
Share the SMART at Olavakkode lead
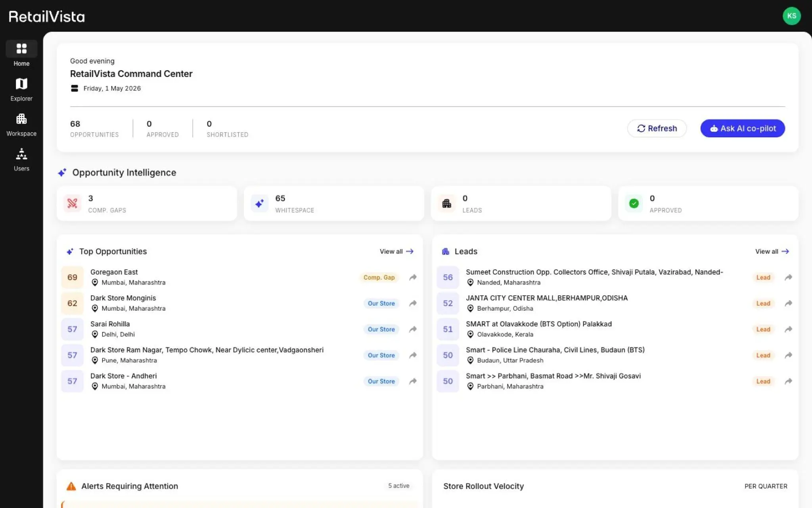click(x=788, y=329)
